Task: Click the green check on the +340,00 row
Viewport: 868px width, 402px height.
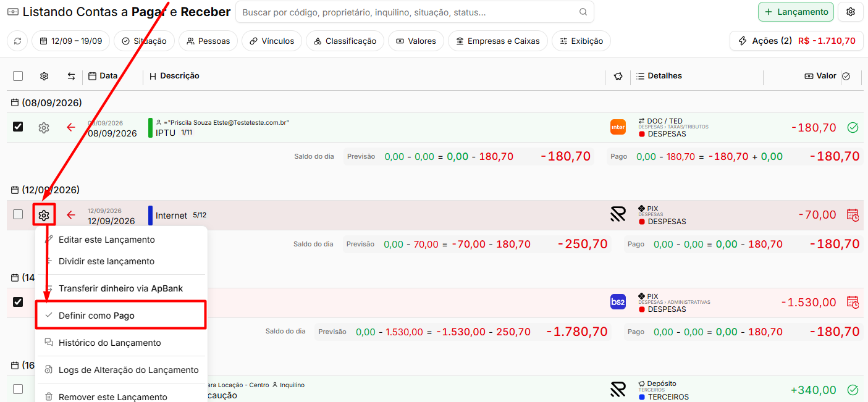Action: click(853, 390)
